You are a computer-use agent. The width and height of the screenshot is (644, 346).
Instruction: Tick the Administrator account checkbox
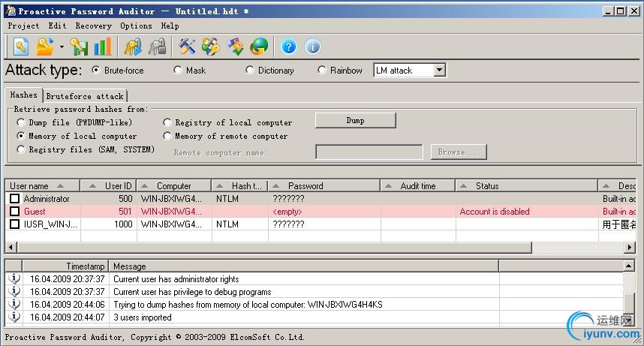point(14,198)
